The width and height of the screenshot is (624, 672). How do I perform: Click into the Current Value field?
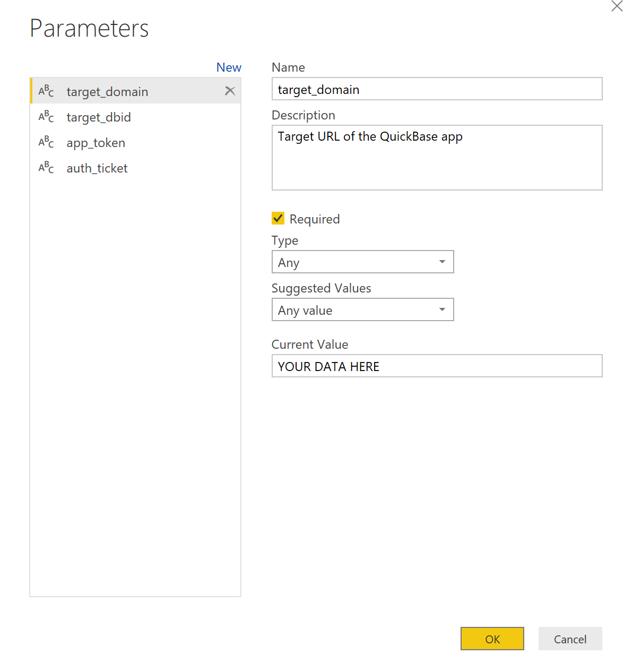pyautogui.click(x=437, y=366)
